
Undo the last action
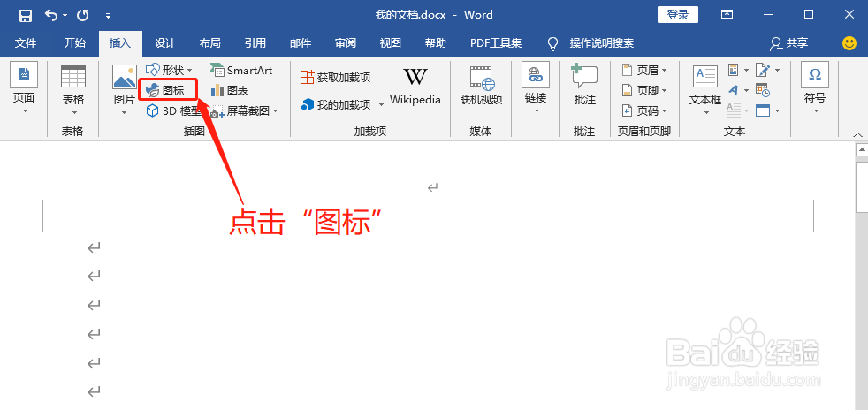51,16
